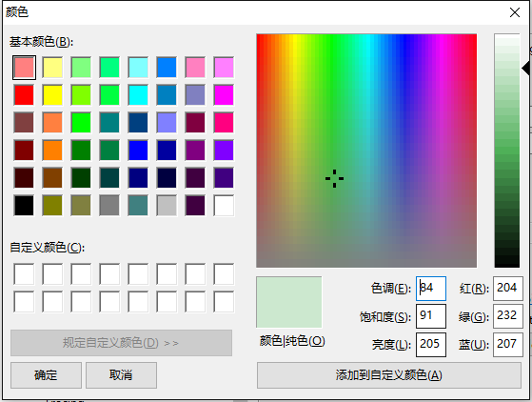Select the pure green swatch in third row
The width and height of the screenshot is (532, 402).
(x=81, y=123)
